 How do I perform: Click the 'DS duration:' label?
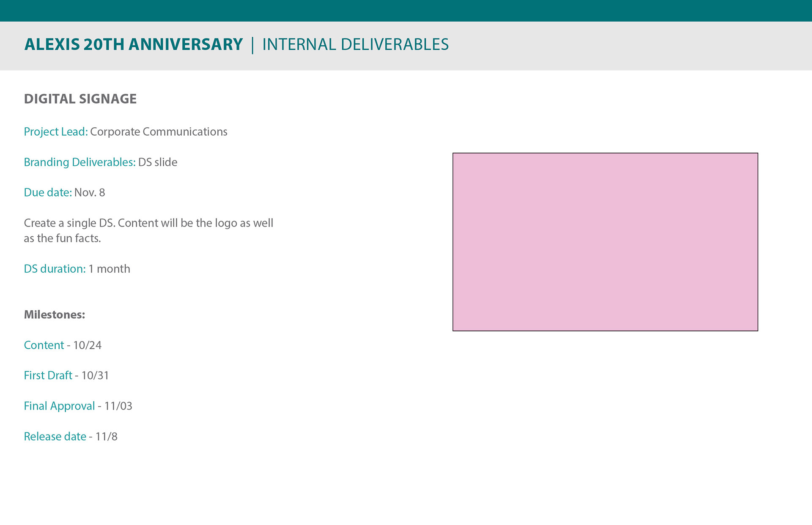(x=55, y=269)
